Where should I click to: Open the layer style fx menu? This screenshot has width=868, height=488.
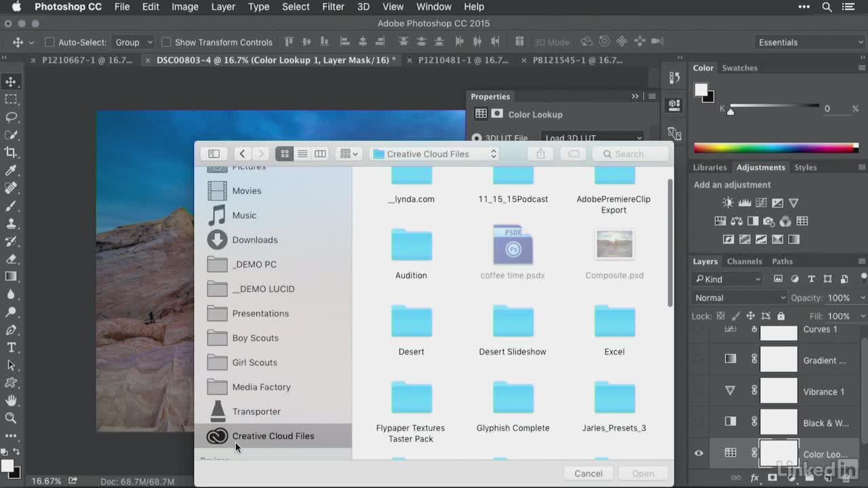pos(754,478)
